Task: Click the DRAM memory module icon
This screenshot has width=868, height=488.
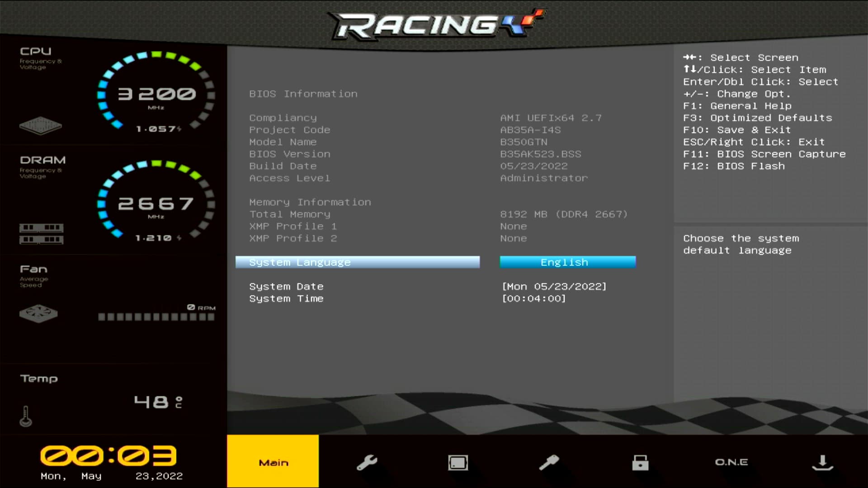Action: pos(41,233)
